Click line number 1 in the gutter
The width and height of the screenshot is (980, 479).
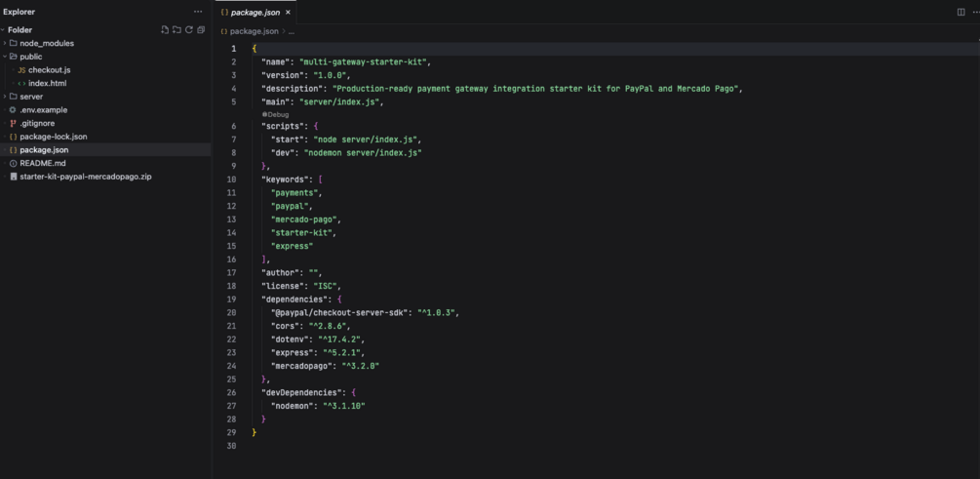tap(234, 49)
